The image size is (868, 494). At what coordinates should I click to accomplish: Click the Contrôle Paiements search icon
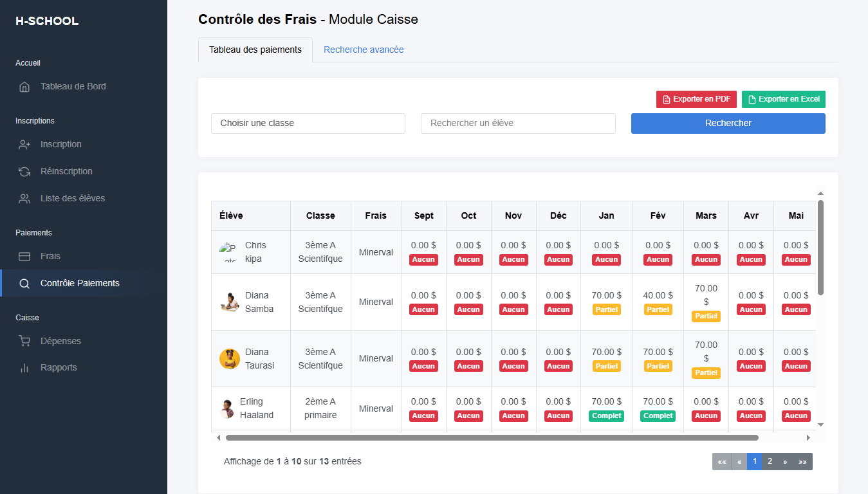[24, 284]
